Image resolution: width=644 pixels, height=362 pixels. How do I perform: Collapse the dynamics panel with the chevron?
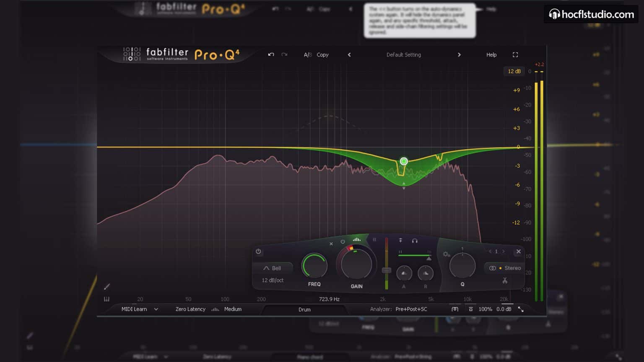(376, 239)
